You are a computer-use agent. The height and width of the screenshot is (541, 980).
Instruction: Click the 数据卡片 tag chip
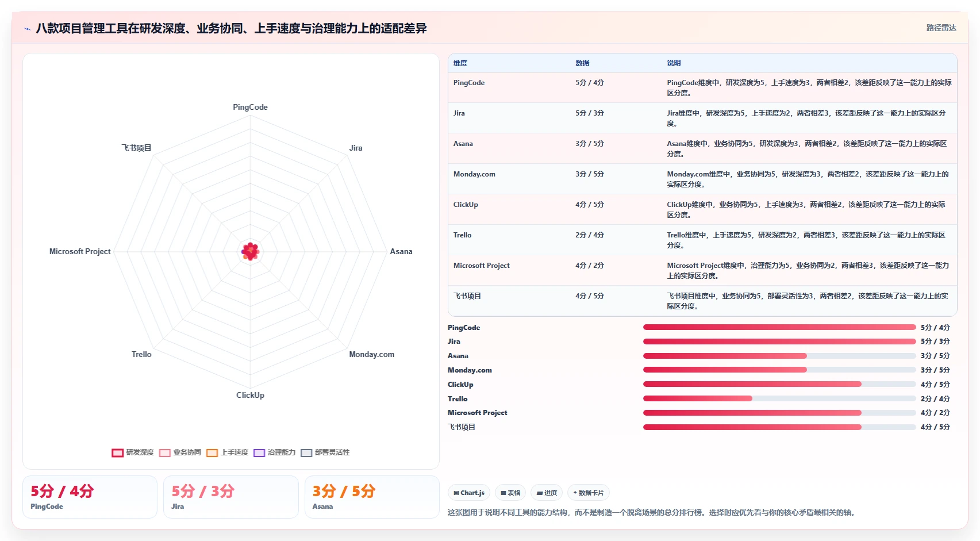(x=589, y=493)
